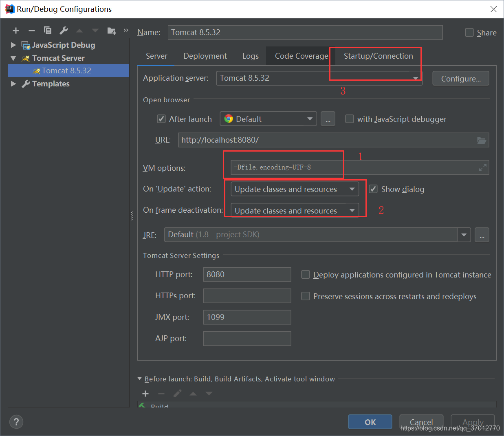Open JRE browse ellipsis button
Screen dimensions: 504x436
pyautogui.click(x=482, y=235)
